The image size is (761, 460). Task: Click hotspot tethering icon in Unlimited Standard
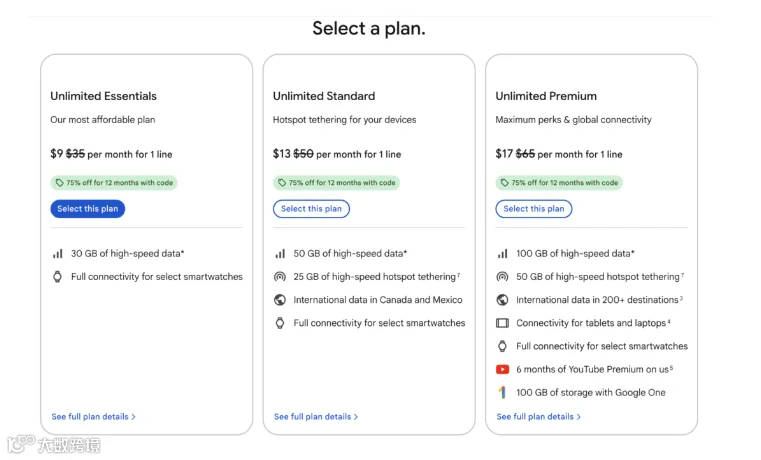coord(280,277)
